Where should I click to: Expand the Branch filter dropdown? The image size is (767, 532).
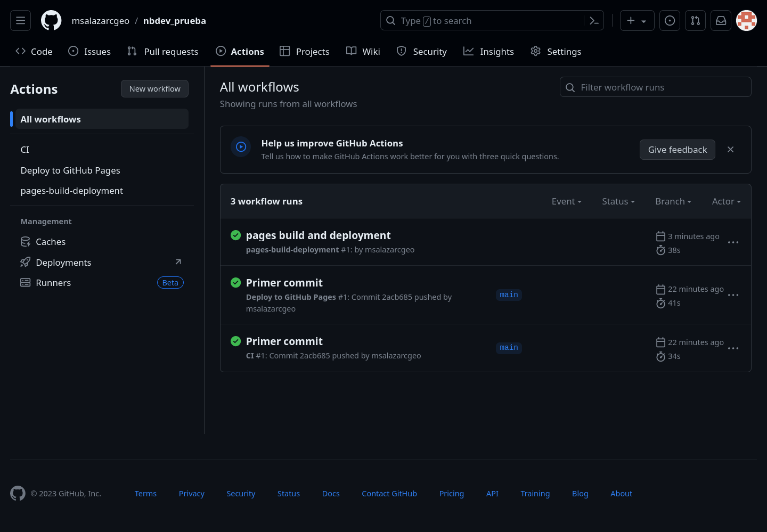(x=673, y=201)
